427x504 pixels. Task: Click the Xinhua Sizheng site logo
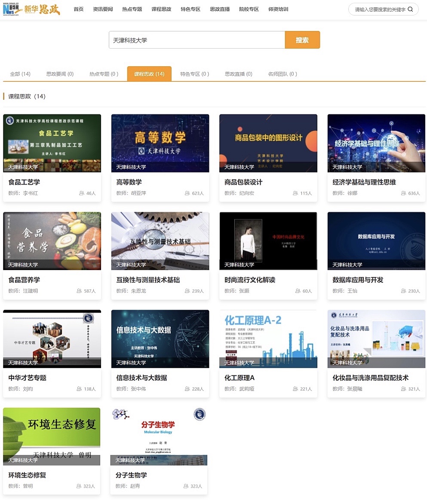coord(31,9)
